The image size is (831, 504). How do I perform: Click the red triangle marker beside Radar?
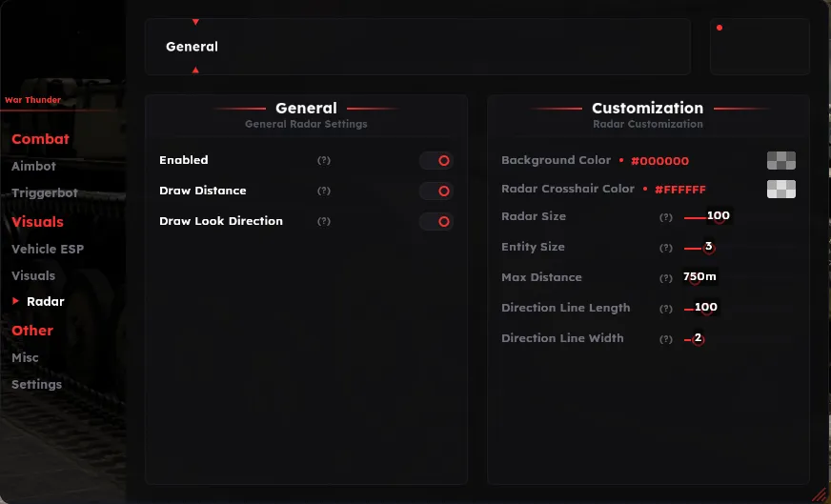click(15, 301)
